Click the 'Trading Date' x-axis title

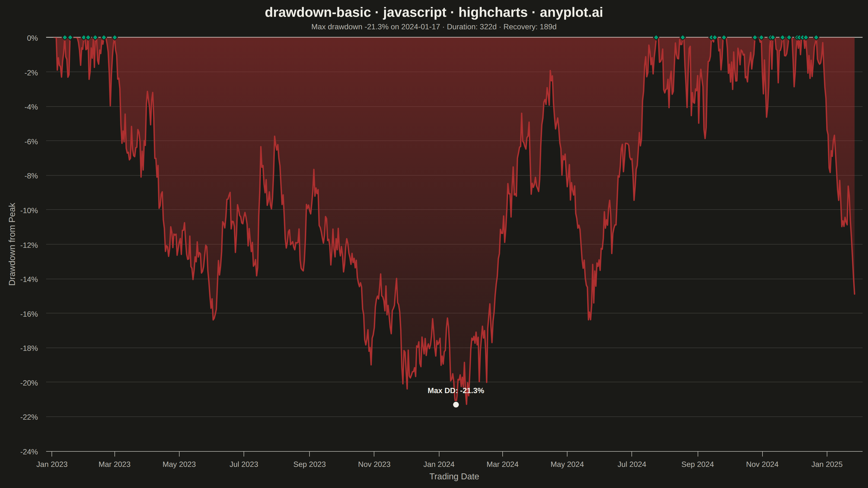tap(454, 477)
